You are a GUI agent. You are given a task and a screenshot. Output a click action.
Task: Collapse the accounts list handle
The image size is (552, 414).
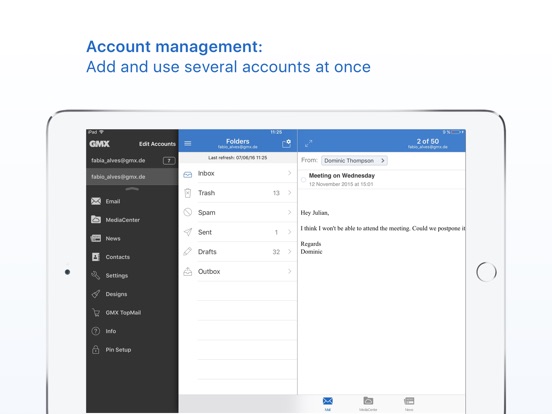click(x=132, y=189)
